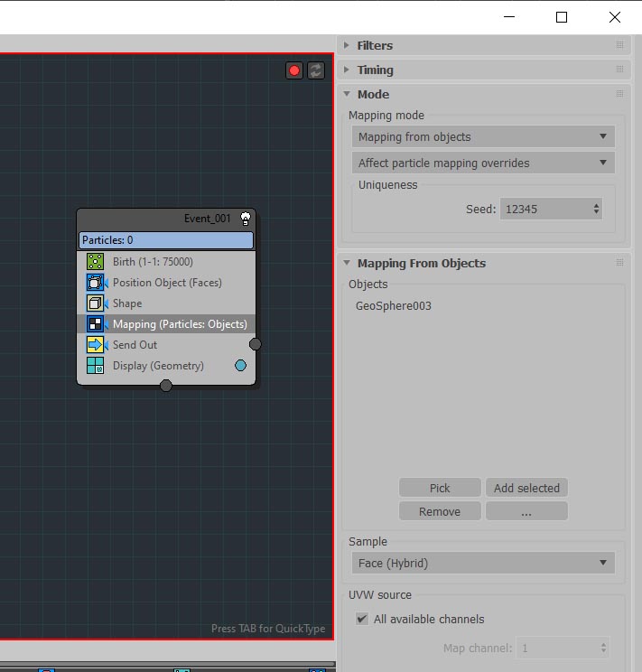Click the Send Out test output connector

tap(255, 344)
